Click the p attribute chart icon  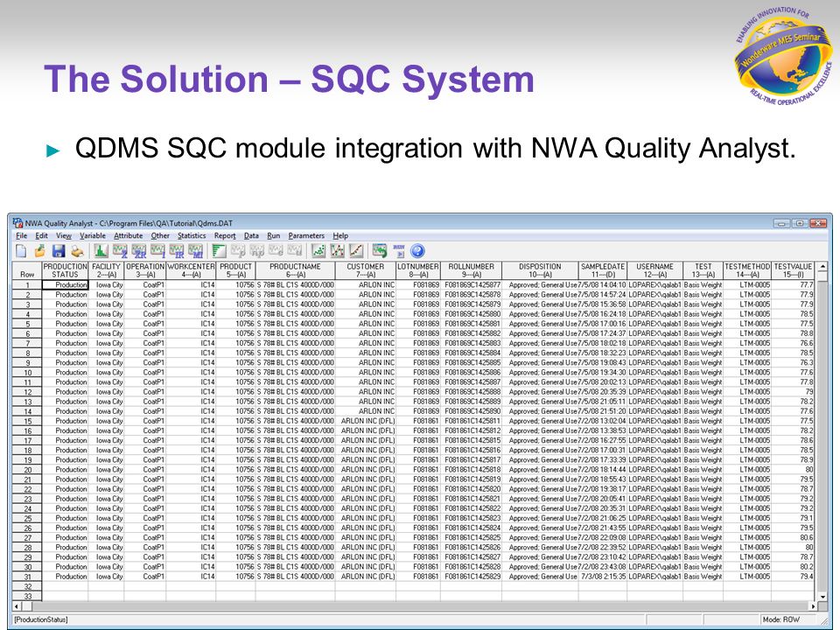(238, 251)
